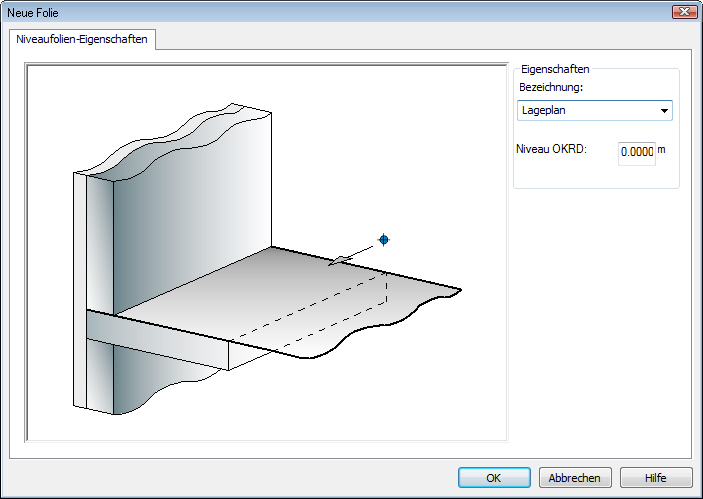Close the Neue Folie dialog window
The image size is (703, 499).
(684, 12)
